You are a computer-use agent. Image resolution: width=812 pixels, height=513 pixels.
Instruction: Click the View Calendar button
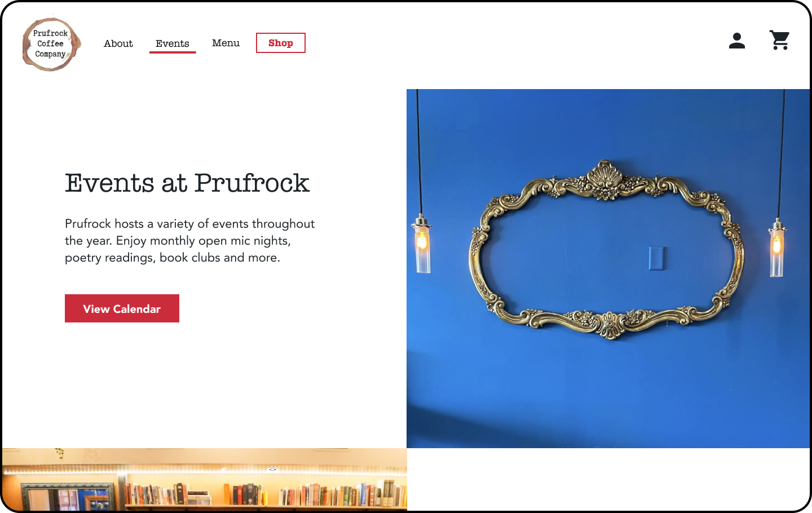[x=122, y=308]
